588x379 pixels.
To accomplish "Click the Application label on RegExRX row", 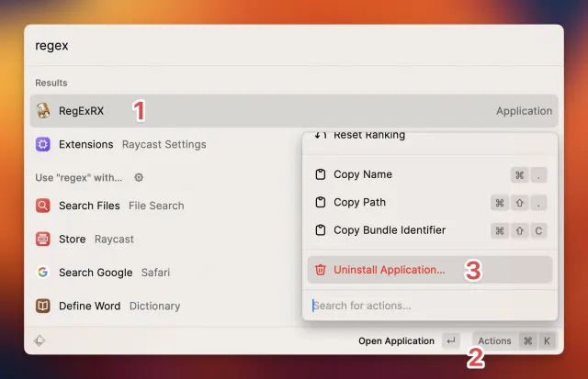I will click(x=524, y=111).
